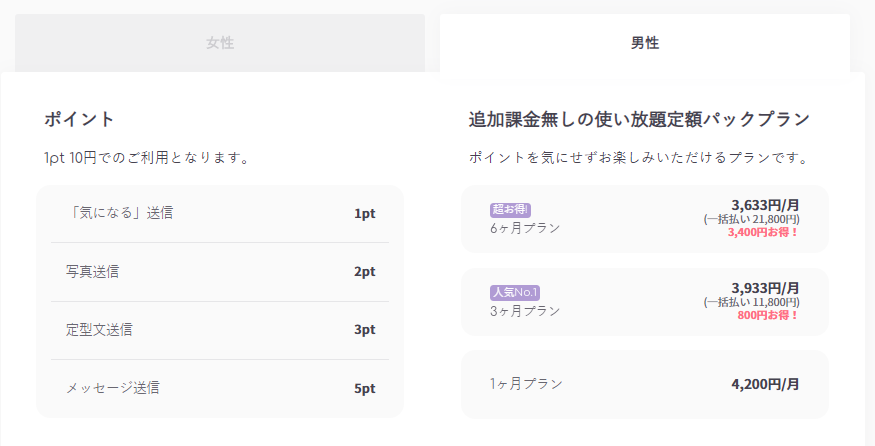
Task: Choose the 3ヶ月プラン card
Action: 645,302
